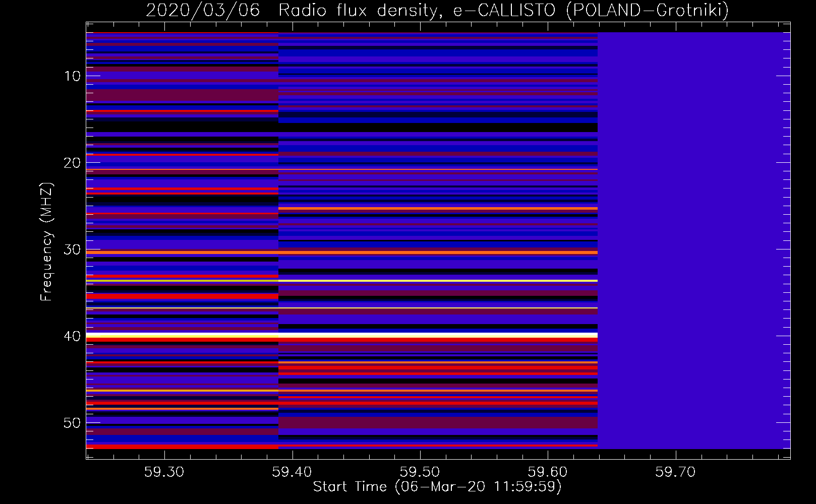Click the bright white band at 40 MHz
The width and height of the screenshot is (816, 504).
(342, 335)
